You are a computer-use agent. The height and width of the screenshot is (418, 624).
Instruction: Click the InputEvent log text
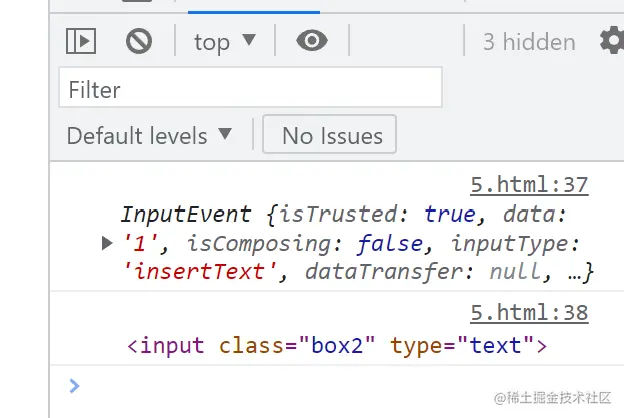(357, 243)
